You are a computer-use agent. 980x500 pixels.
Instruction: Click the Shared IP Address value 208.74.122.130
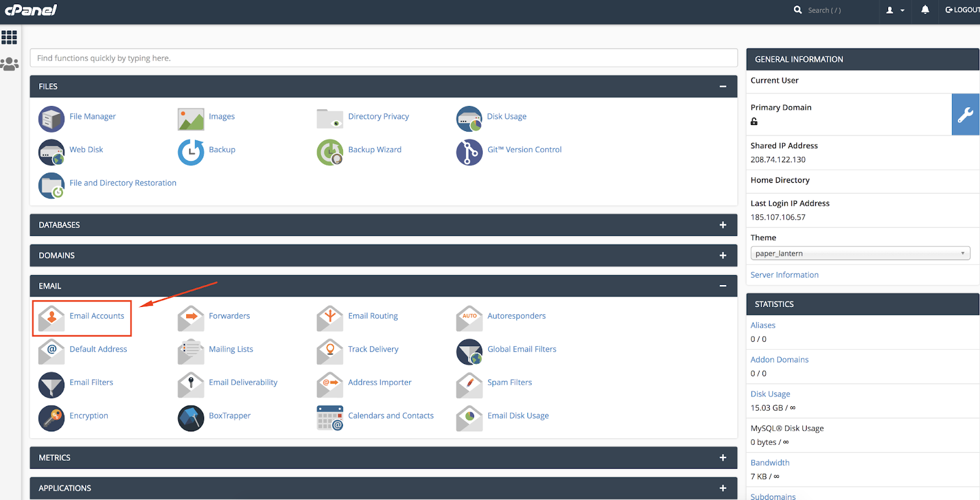coord(778,159)
